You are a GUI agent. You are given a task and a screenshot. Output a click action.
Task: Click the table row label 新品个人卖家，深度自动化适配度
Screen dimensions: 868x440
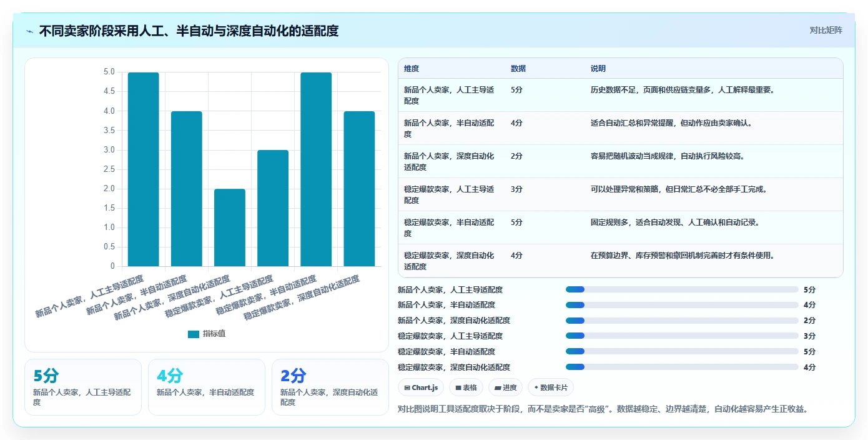449,161
